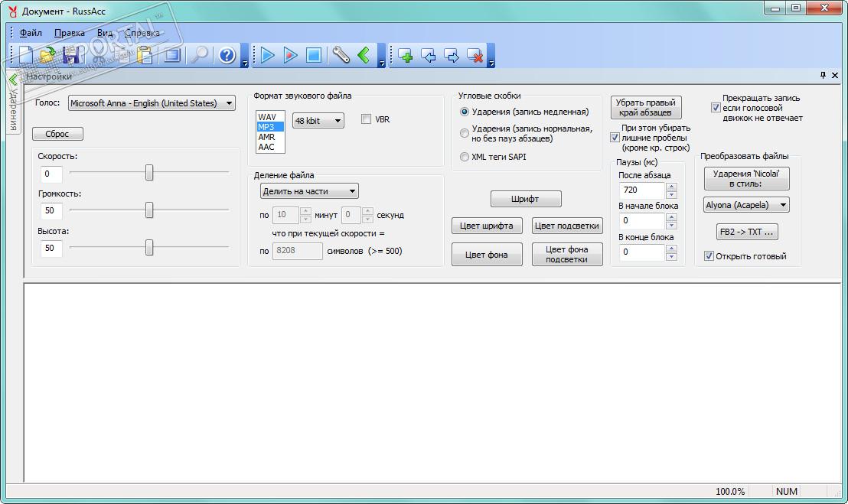Viewport: 848px width, 504px height.
Task: Decrease В конце блока pause down arrow
Action: click(671, 257)
